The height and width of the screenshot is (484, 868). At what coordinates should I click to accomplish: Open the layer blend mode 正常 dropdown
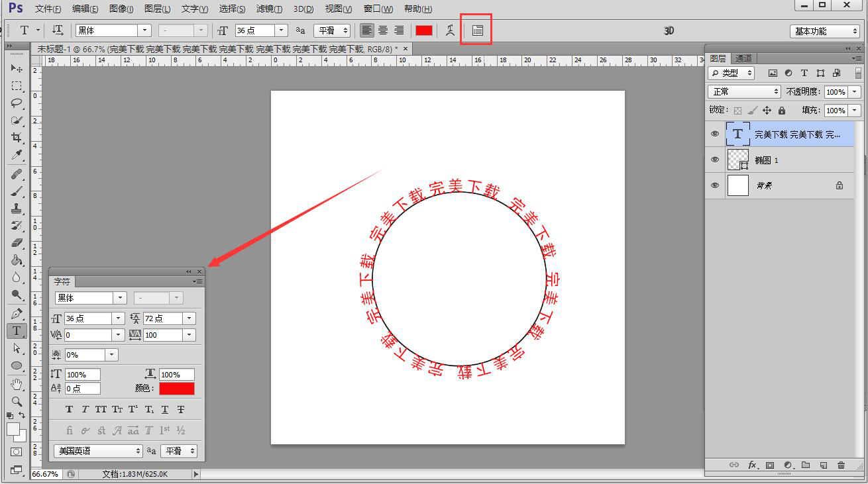point(744,92)
